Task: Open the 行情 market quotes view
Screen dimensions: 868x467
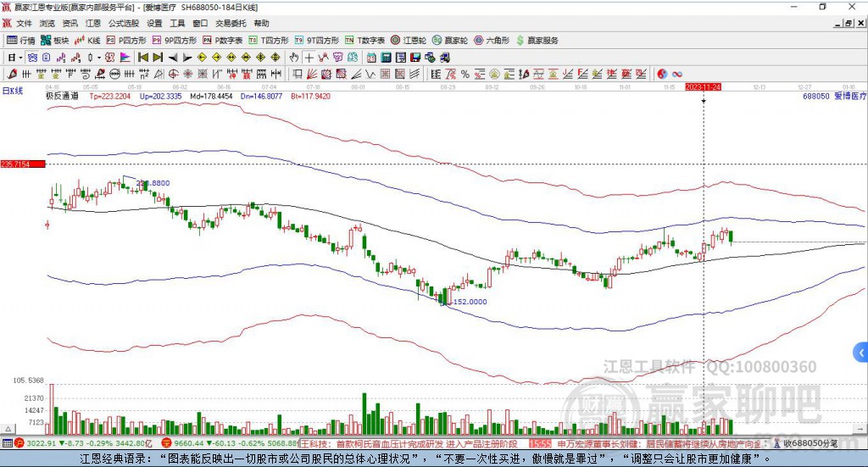Action: pos(21,41)
